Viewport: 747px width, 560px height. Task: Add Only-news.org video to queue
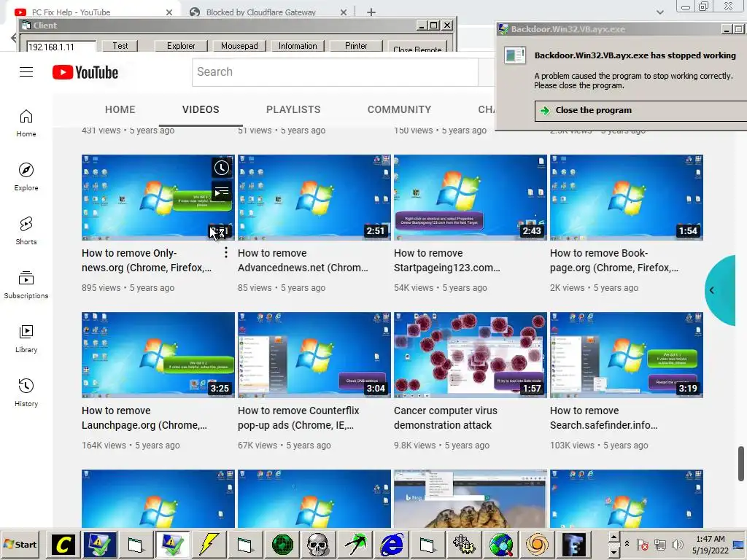click(221, 192)
